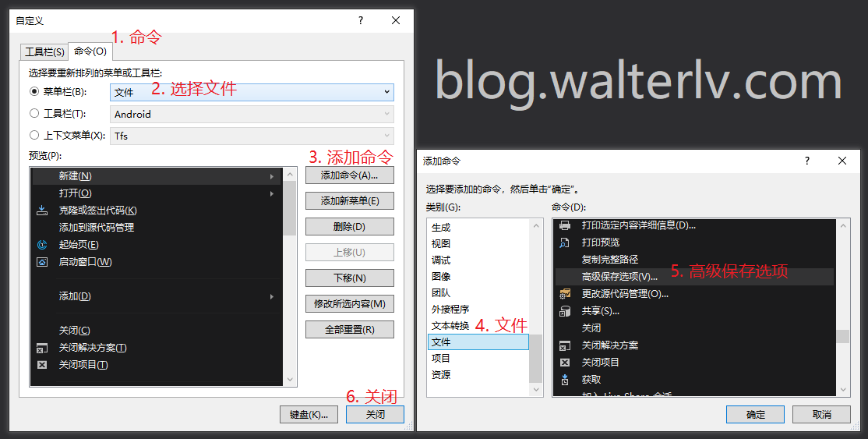Open the 工具栏 dropdown showing Android
This screenshot has height=439, width=868.
(x=252, y=114)
